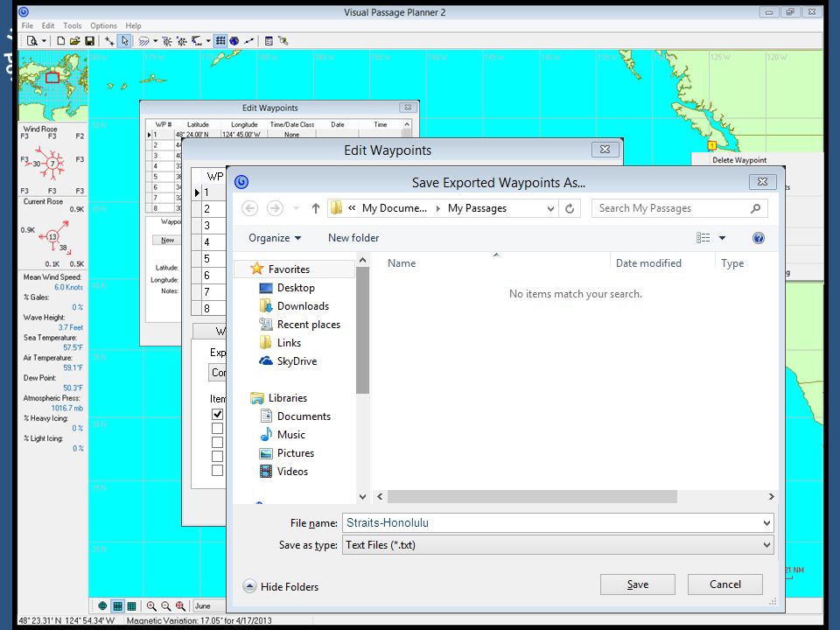
Task: Click the open folder icon in toolbar
Action: pos(75,41)
